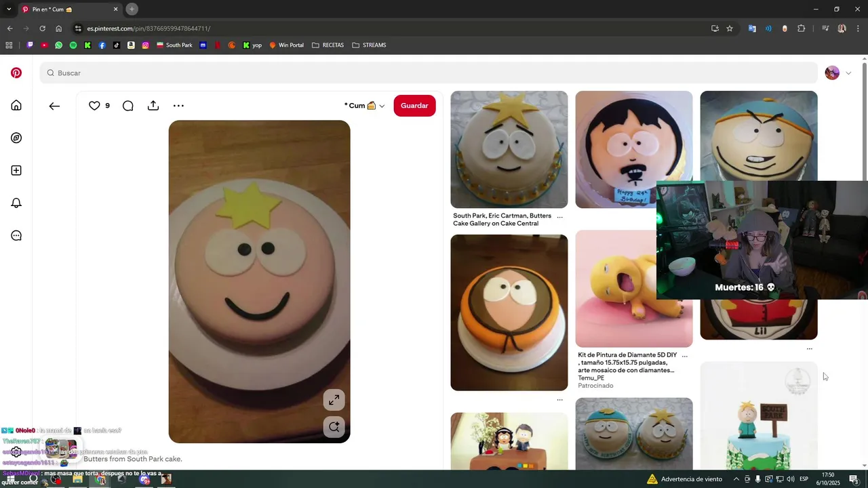Navigate back in Chrome toolbar
This screenshot has width=868, height=488.
coord(9,28)
